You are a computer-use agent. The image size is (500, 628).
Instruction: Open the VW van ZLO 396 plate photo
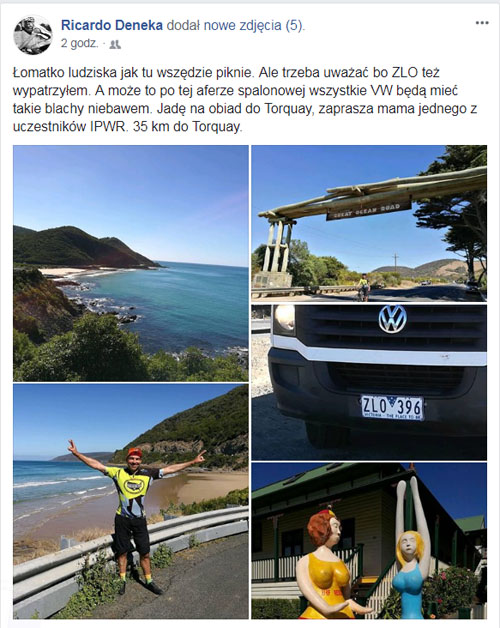369,382
